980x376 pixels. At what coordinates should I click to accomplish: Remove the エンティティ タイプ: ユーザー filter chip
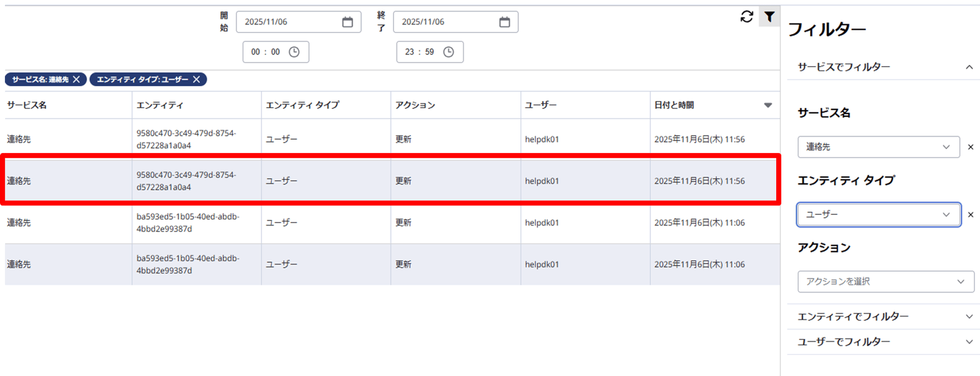pos(196,79)
